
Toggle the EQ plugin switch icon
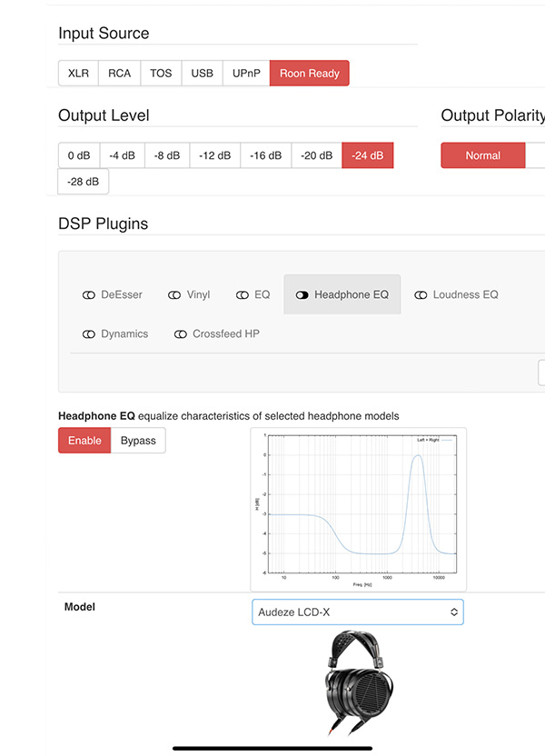243,295
